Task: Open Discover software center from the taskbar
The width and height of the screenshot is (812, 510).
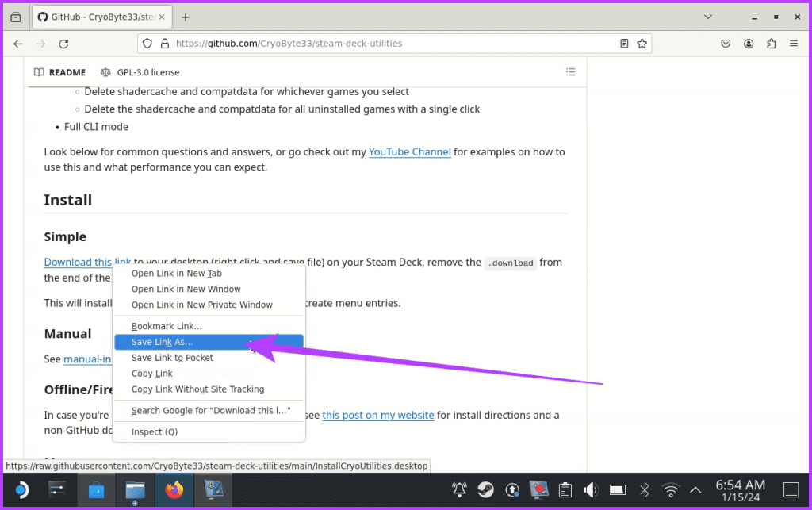Action: (95, 489)
